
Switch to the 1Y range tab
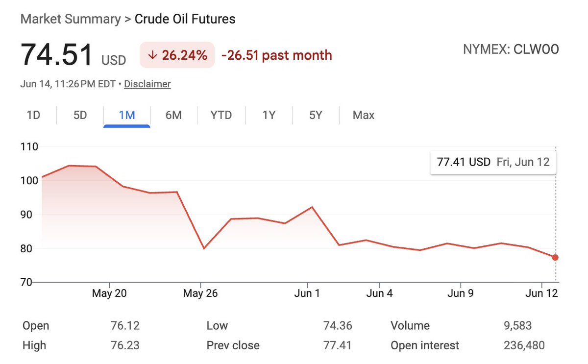[269, 116]
